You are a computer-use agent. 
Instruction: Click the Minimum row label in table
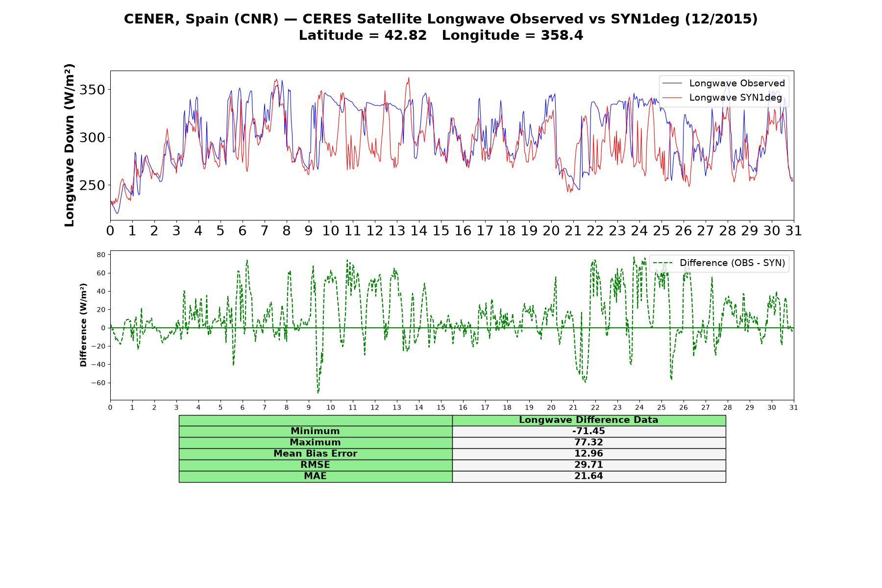[x=316, y=431]
